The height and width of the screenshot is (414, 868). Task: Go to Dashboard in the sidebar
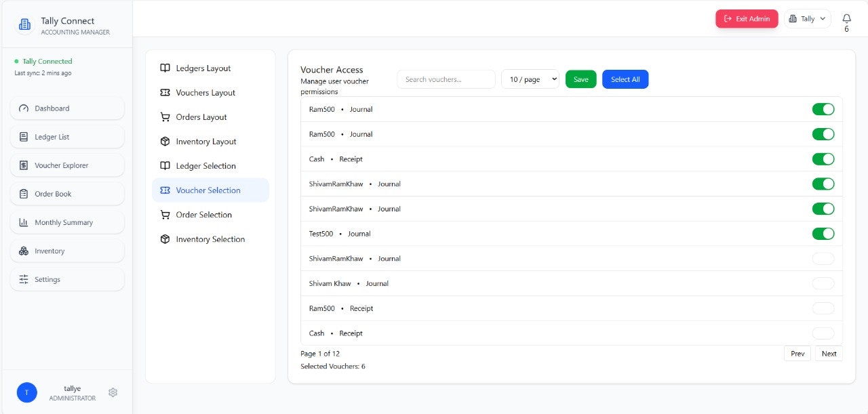tap(67, 108)
